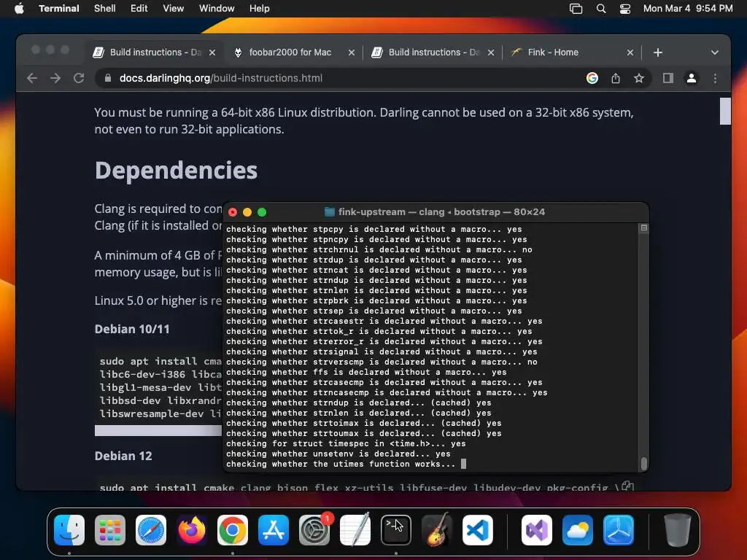
Task: Close the foobar2000 for Mac tab
Action: (x=352, y=52)
